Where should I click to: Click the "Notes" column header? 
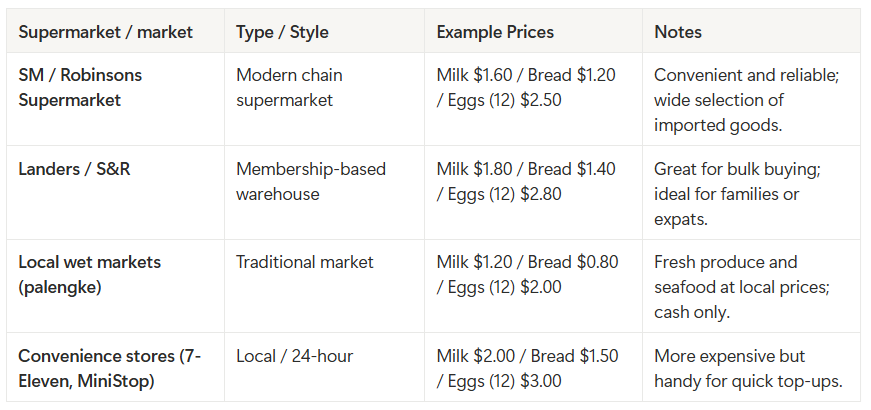(x=678, y=32)
